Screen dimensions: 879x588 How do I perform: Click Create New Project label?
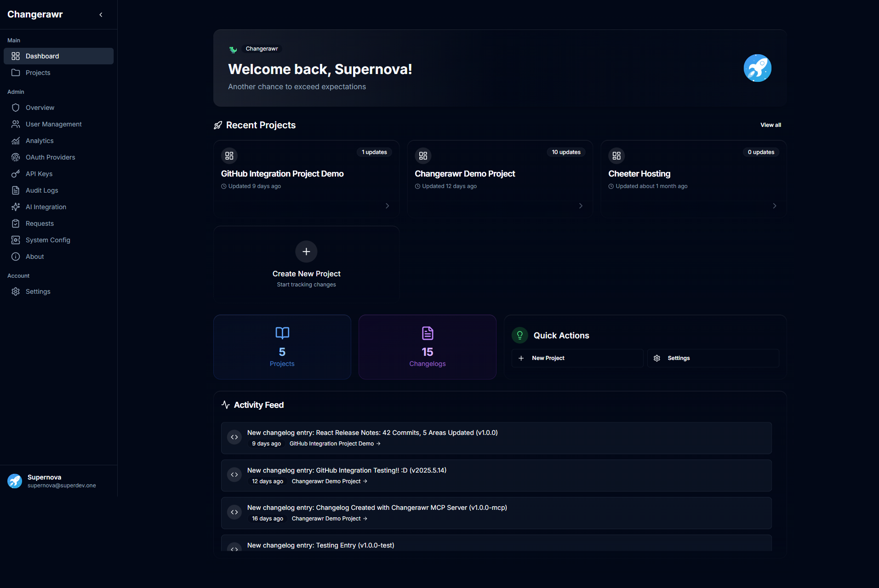(306, 274)
